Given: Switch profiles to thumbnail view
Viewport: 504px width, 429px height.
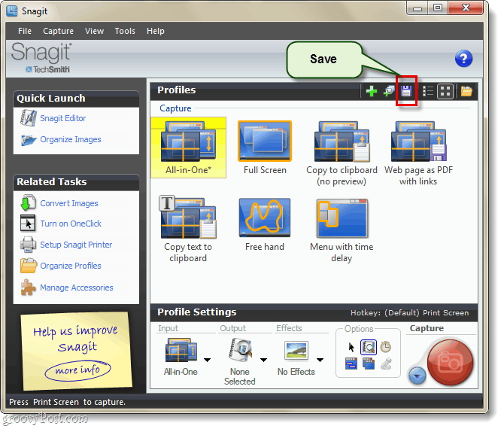Looking at the screenshot, I should [445, 91].
